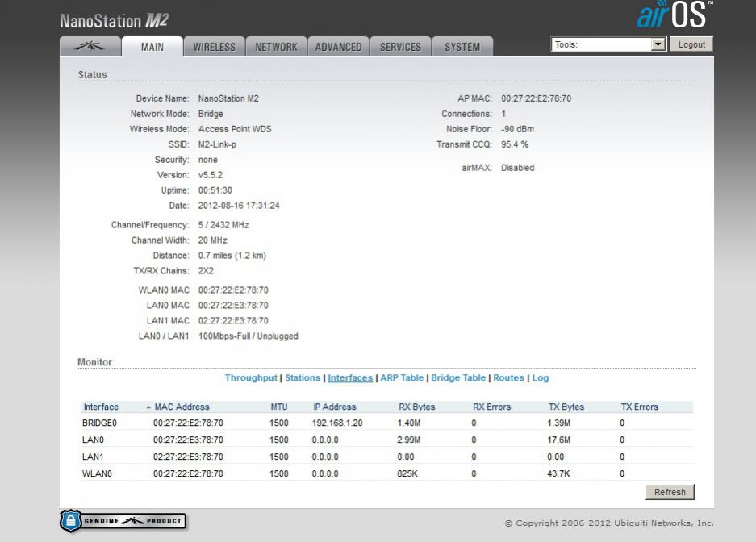
Task: Open the Ubiquiti logo tab
Action: [90, 47]
